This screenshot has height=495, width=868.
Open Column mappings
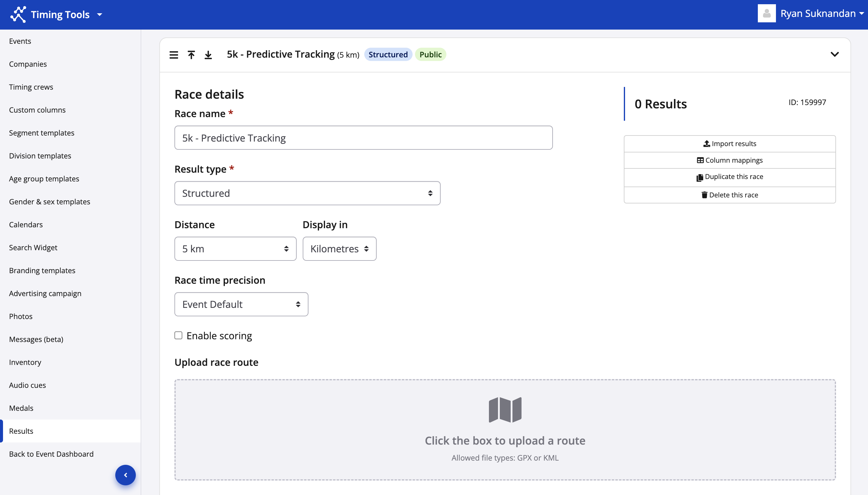(729, 160)
